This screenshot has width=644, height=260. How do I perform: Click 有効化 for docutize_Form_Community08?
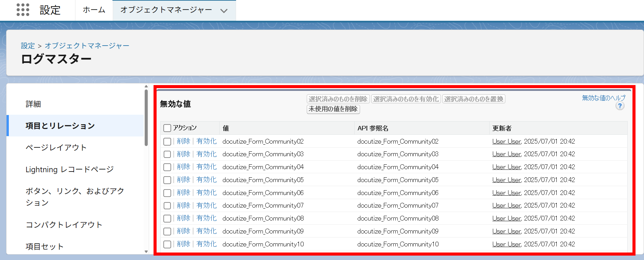point(207,218)
